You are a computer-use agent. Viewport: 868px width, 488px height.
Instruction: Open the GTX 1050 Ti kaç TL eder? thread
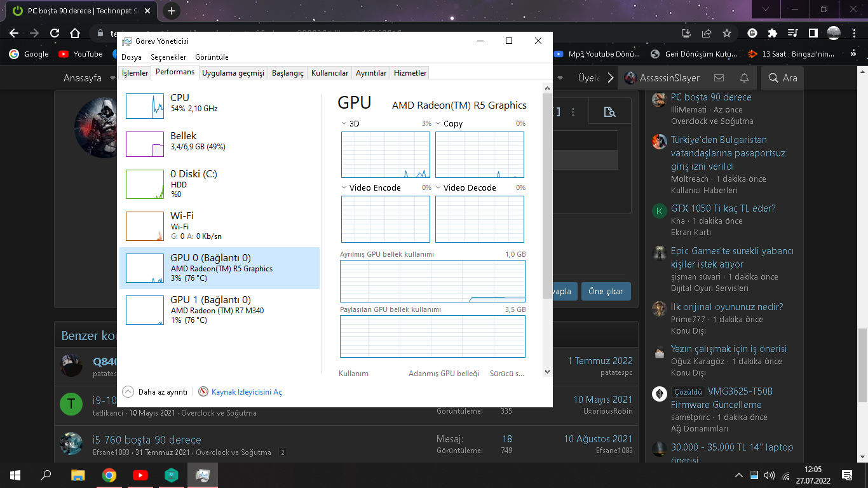tap(723, 208)
